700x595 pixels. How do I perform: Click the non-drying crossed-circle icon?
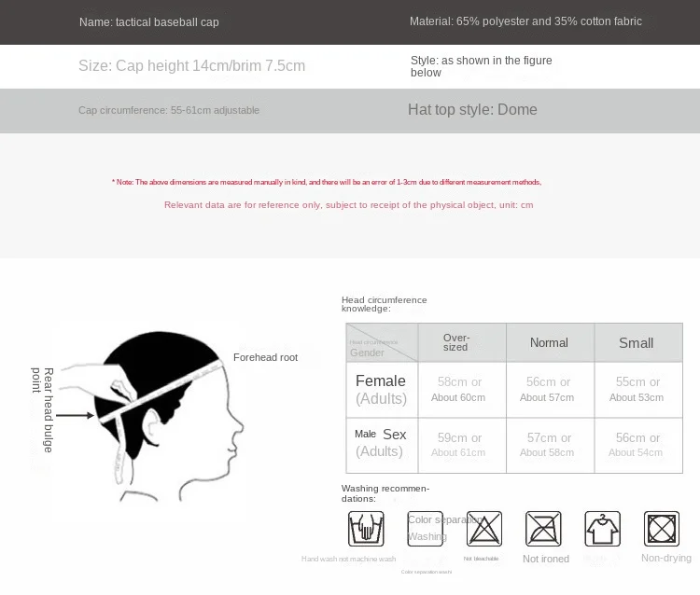662,529
